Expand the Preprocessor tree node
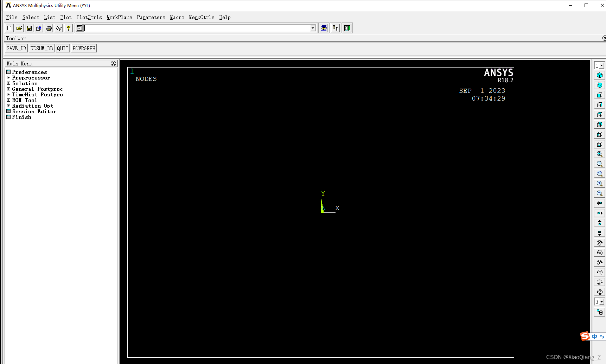Viewport: 606px width, 364px height. (8, 78)
